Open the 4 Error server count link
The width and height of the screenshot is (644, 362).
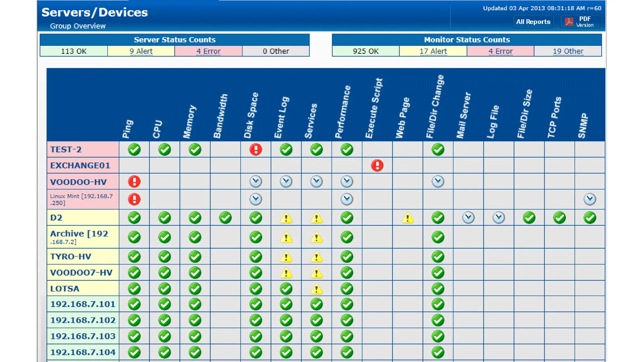pyautogui.click(x=208, y=51)
